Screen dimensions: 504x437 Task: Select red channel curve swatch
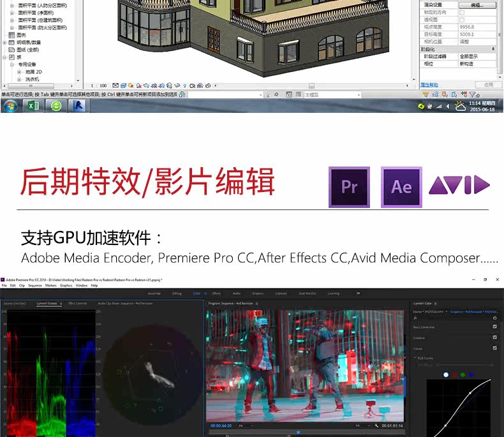[x=454, y=374]
